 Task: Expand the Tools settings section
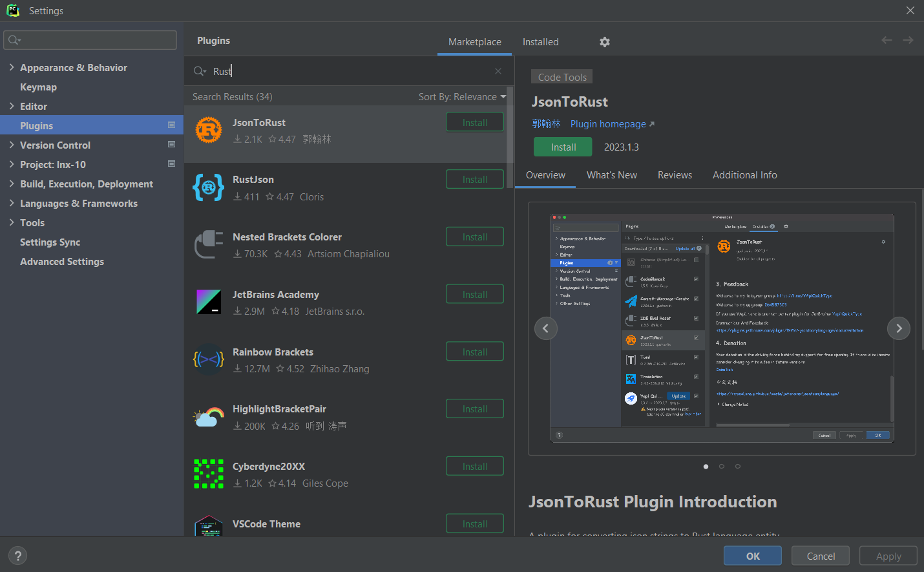(12, 222)
